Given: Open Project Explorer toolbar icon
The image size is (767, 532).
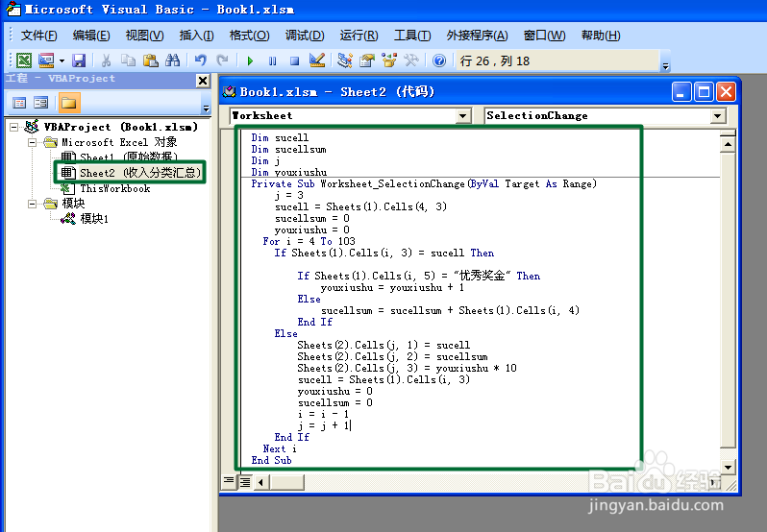Looking at the screenshot, I should tap(344, 60).
